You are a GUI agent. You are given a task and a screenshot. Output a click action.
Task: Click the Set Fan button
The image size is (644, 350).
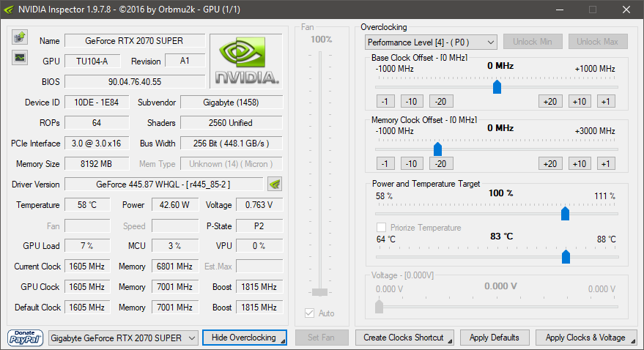tap(322, 338)
